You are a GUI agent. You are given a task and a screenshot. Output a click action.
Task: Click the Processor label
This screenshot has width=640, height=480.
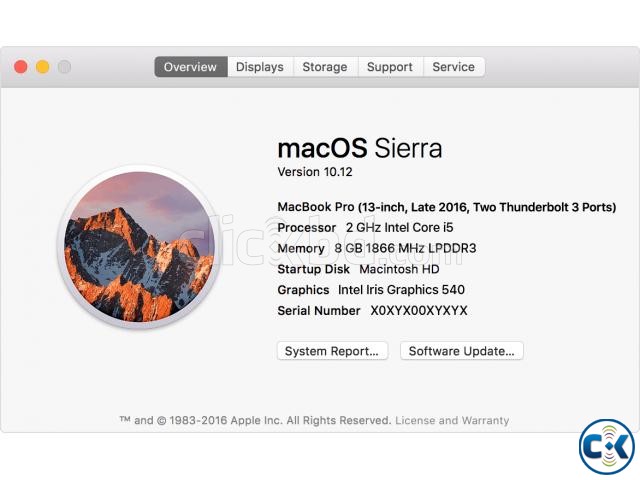click(307, 227)
